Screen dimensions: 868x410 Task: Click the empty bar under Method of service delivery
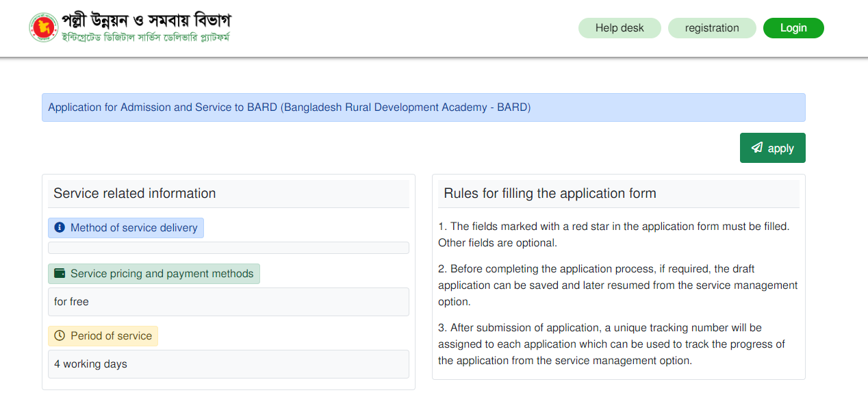pyautogui.click(x=228, y=247)
